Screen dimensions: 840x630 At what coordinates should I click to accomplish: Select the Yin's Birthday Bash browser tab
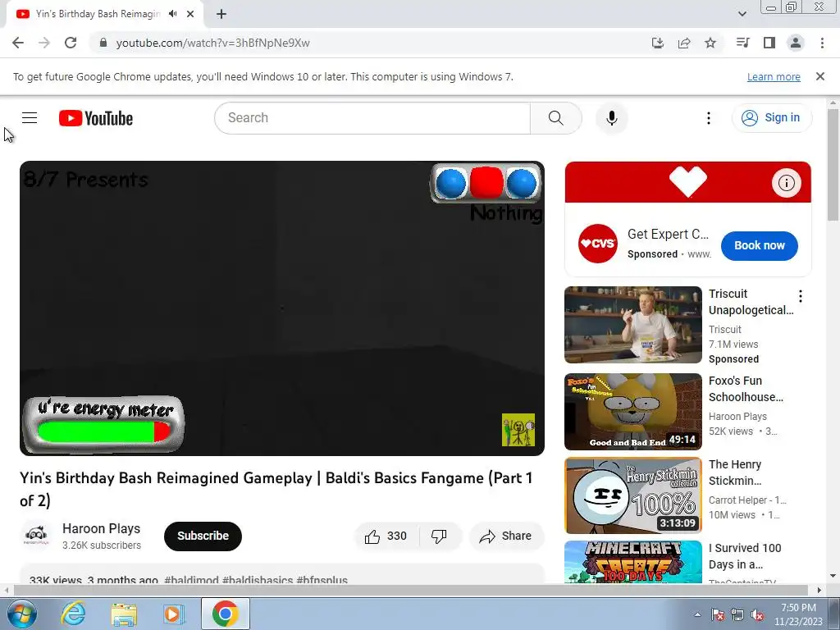point(104,14)
